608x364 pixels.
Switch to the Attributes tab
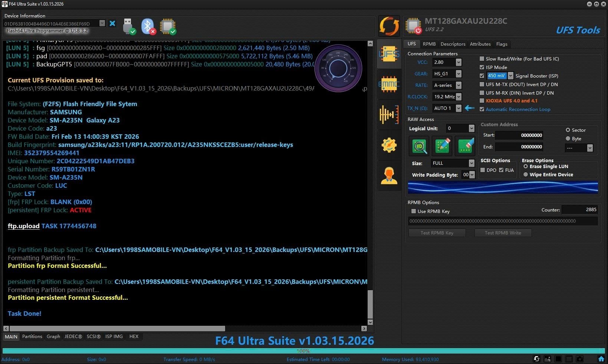pyautogui.click(x=480, y=44)
